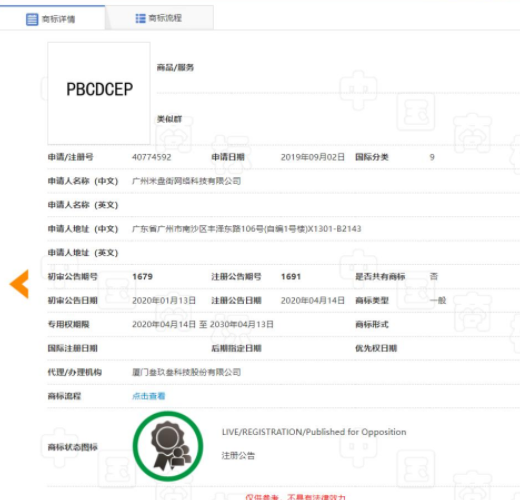This screenshot has width=520, height=500.
Task: Click preliminary announcement issue number 1679
Action: [142, 277]
